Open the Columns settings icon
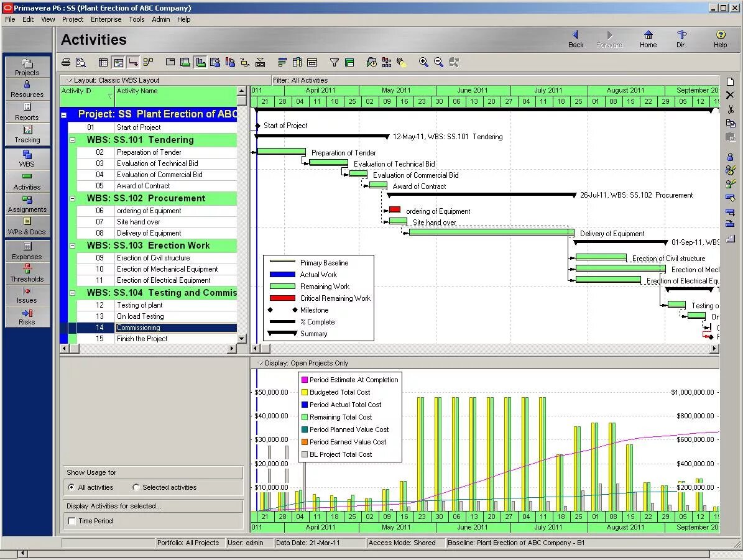This screenshot has width=743, height=560. (297, 62)
